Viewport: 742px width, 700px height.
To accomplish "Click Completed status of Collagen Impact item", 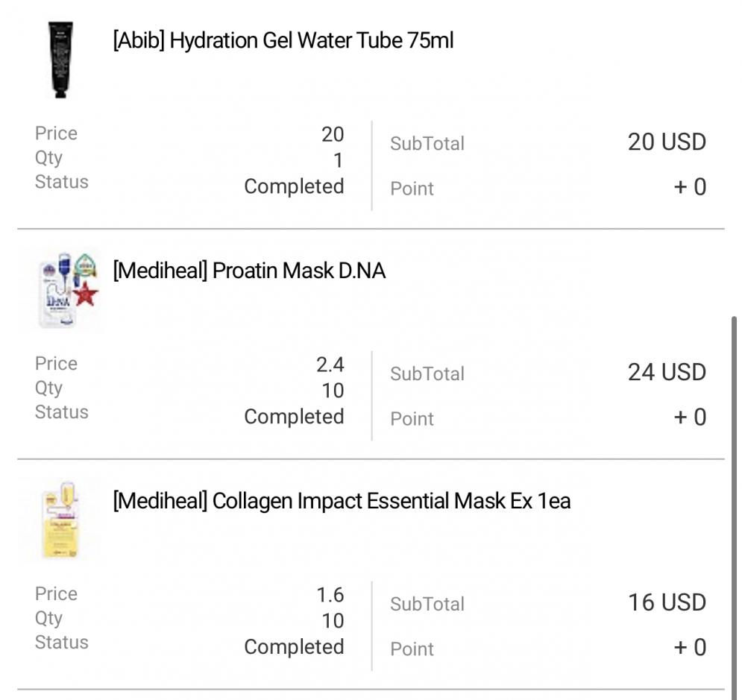I will click(x=294, y=647).
